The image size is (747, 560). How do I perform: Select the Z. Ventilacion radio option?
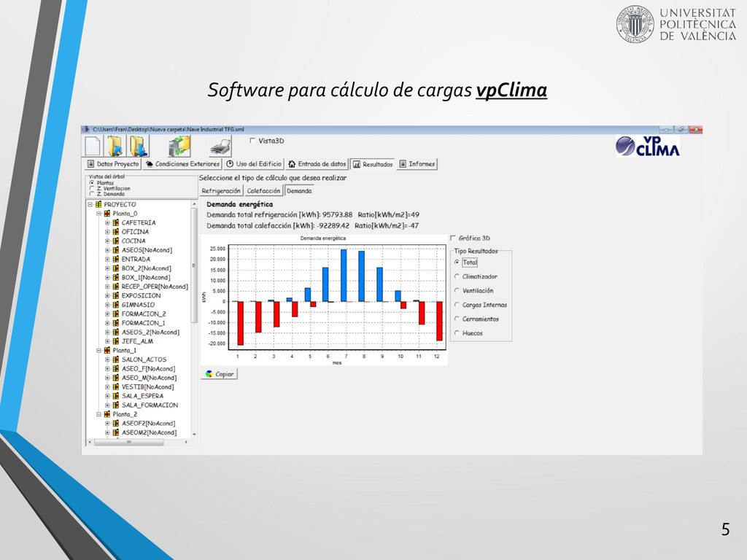[x=92, y=188]
